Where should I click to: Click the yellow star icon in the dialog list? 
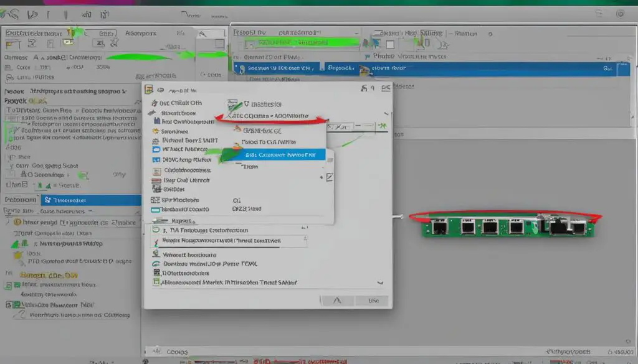click(155, 131)
